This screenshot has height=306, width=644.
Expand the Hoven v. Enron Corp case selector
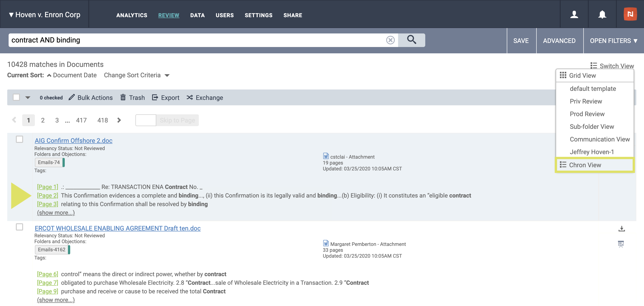click(45, 15)
